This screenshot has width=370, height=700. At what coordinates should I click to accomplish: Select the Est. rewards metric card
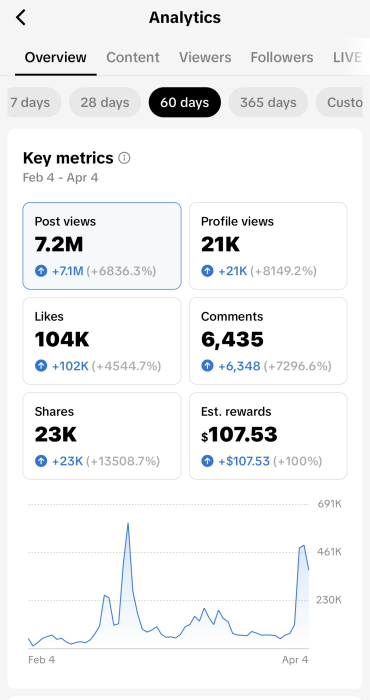(x=268, y=436)
